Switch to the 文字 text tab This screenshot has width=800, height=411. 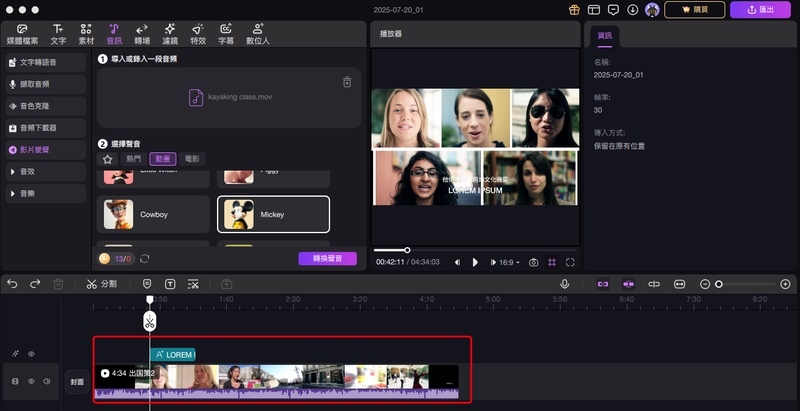pyautogui.click(x=58, y=34)
